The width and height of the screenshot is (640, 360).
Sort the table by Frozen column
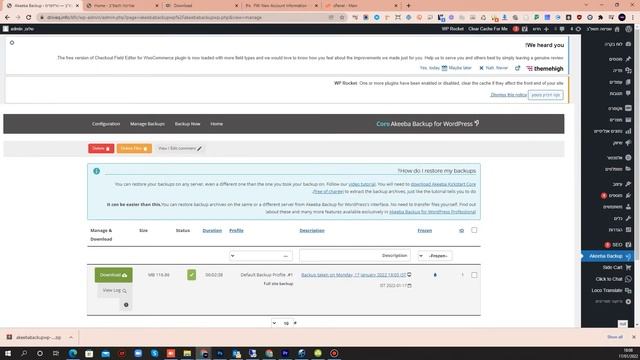[x=424, y=231]
